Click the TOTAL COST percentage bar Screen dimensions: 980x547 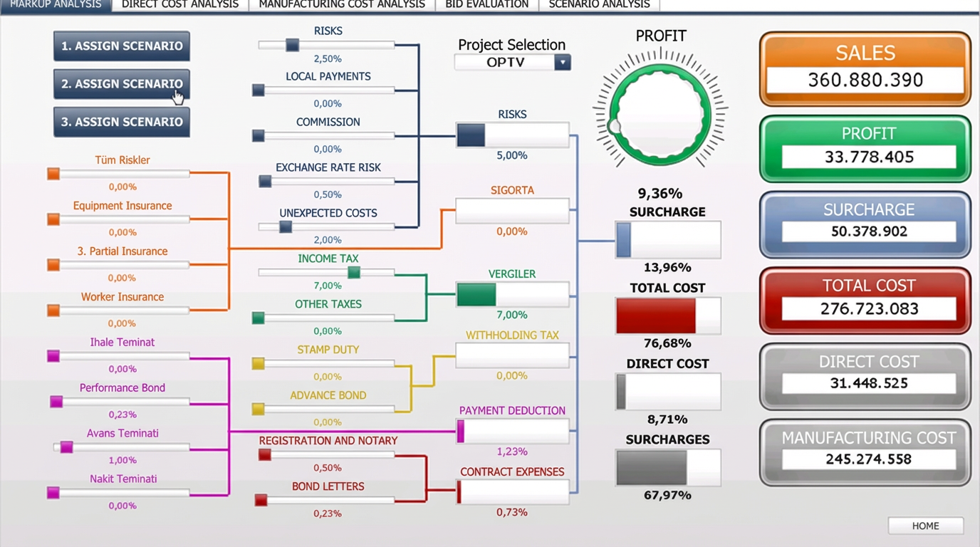(667, 316)
